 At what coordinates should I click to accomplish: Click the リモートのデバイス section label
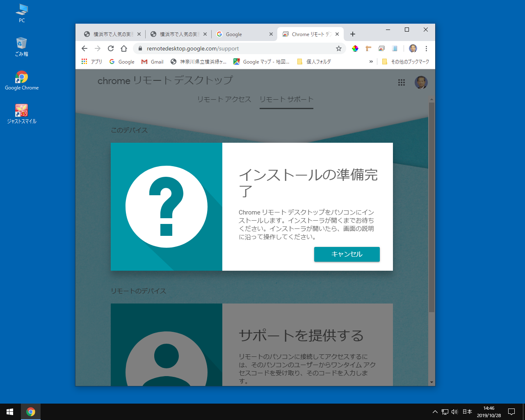[x=138, y=291]
